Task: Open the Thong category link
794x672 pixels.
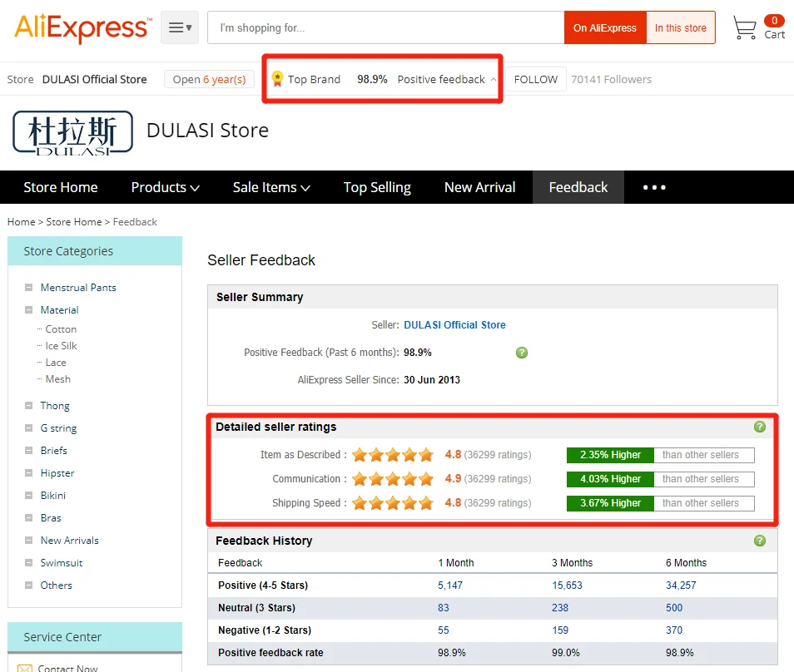Action: click(x=55, y=406)
